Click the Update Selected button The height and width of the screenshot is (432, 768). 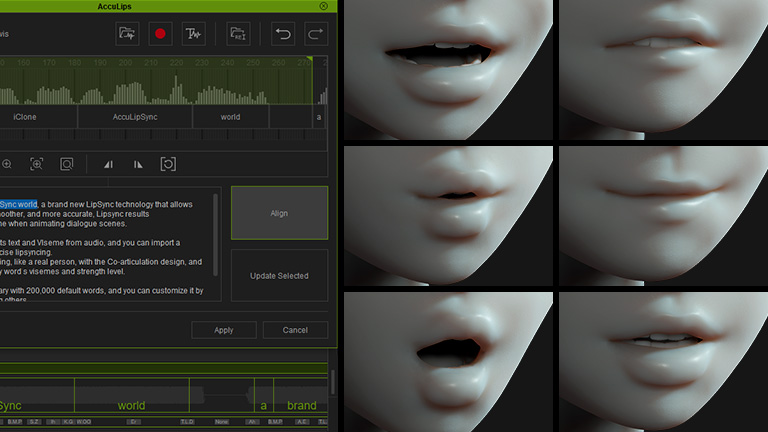pos(279,275)
